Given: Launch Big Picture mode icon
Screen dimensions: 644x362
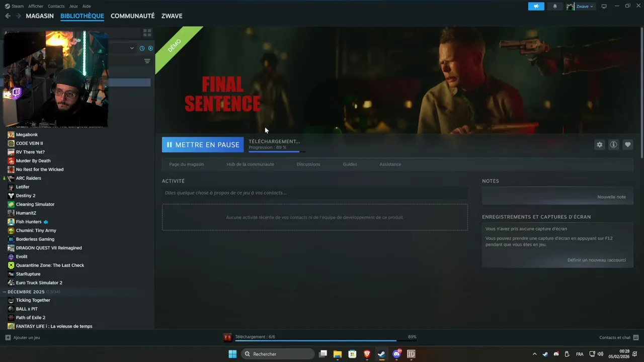Looking at the screenshot, I should (x=604, y=6).
